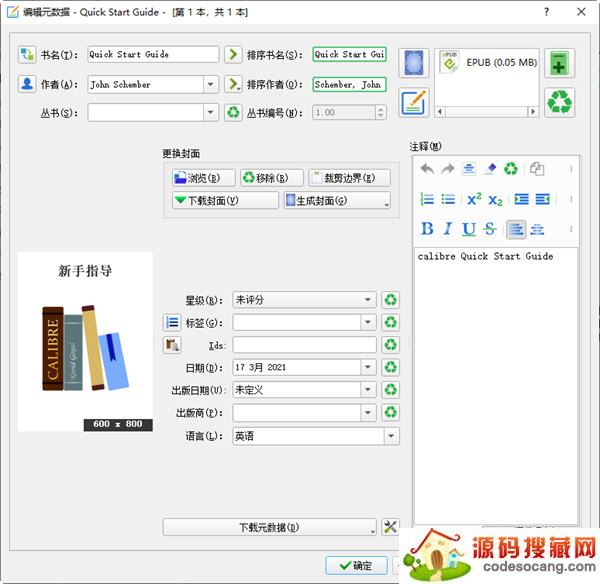Open the date picker for 17 3月 2021
The image size is (600, 584).
368,367
